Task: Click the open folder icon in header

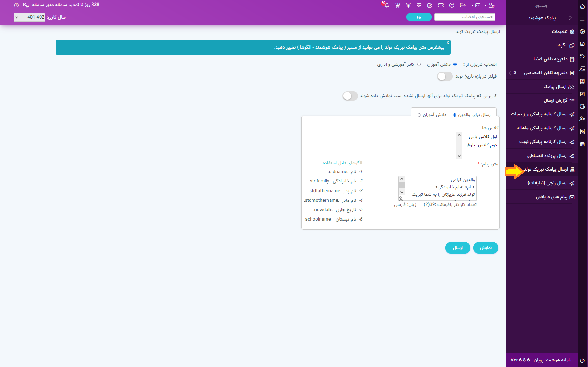Action: click(x=462, y=5)
